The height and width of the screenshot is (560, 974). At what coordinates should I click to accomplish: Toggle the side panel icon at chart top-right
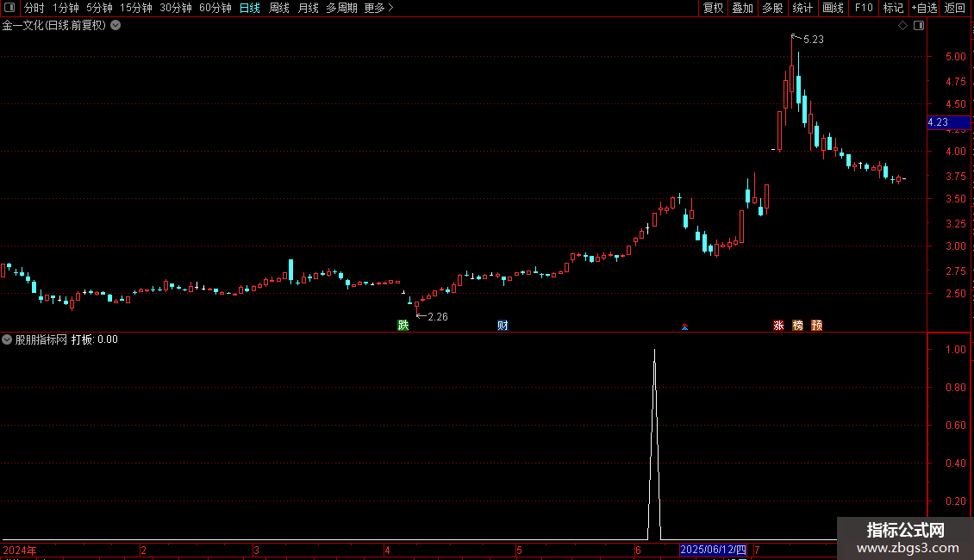pyautogui.click(x=919, y=26)
